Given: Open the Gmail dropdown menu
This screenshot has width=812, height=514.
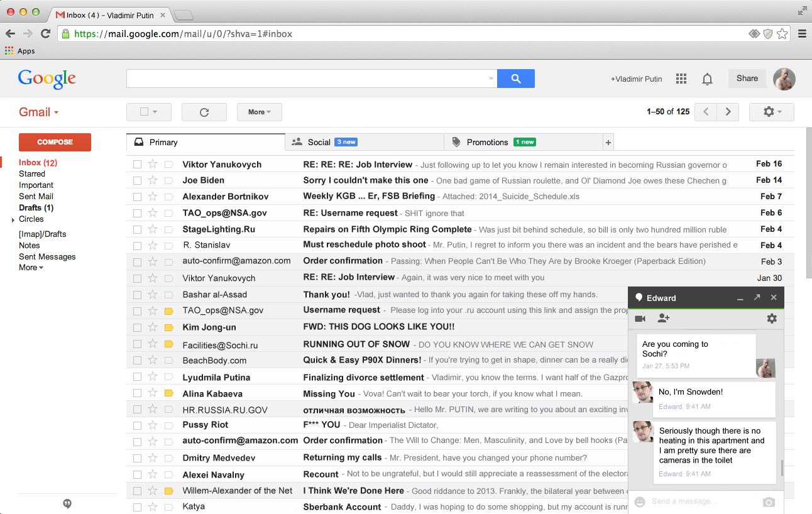Looking at the screenshot, I should tap(38, 112).
